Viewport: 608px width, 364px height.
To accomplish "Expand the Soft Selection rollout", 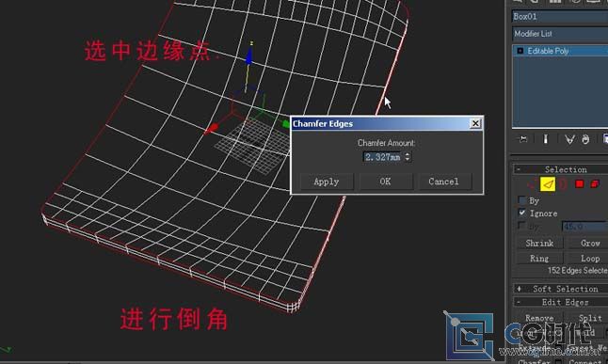I will 560,289.
